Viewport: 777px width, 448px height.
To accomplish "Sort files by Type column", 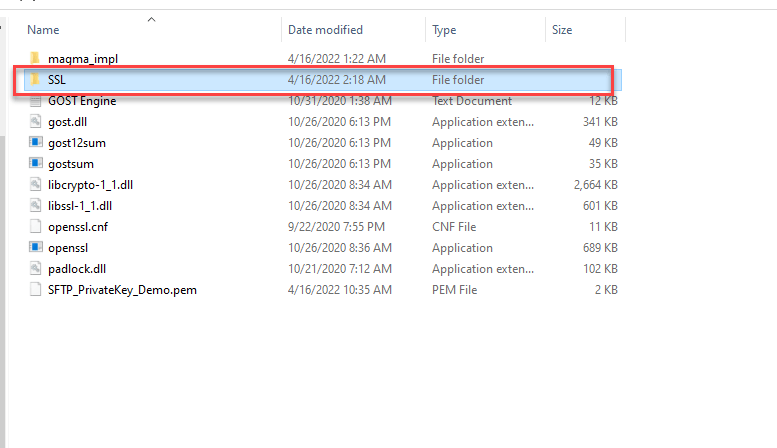I will click(444, 30).
